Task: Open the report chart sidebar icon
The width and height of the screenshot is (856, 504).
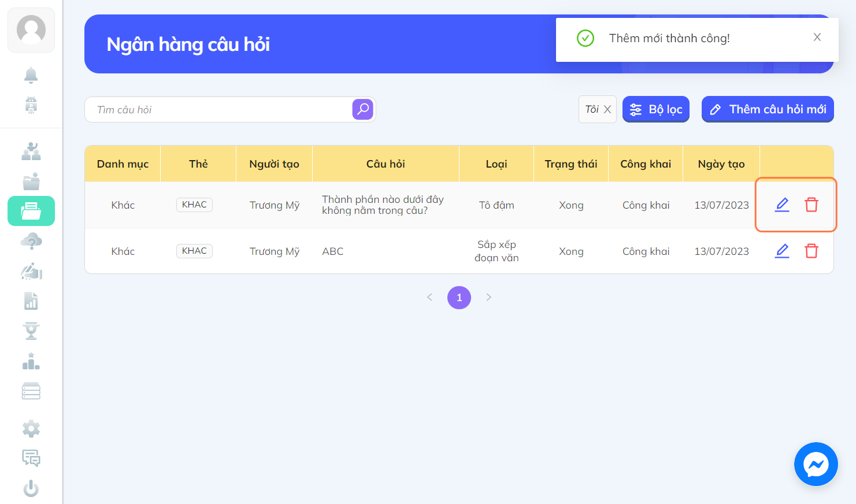Action: [x=31, y=301]
